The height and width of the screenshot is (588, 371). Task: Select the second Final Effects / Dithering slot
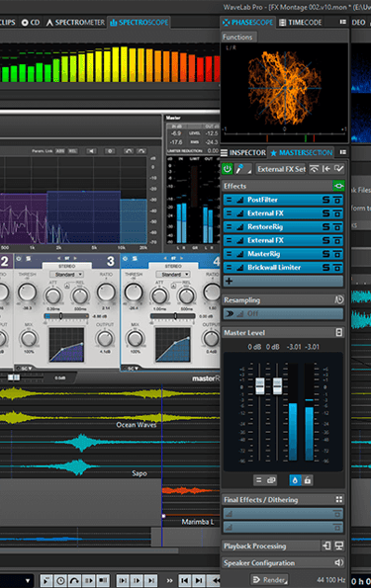point(283,528)
